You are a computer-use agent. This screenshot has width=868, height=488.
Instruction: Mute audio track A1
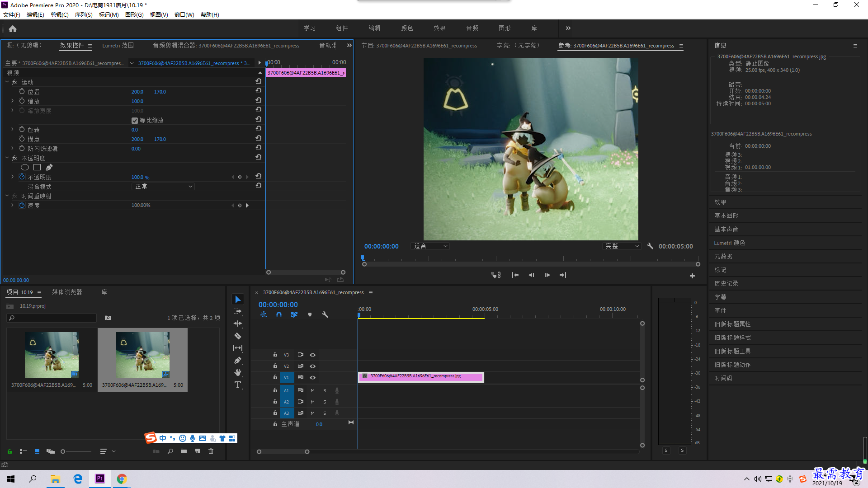pyautogui.click(x=312, y=390)
